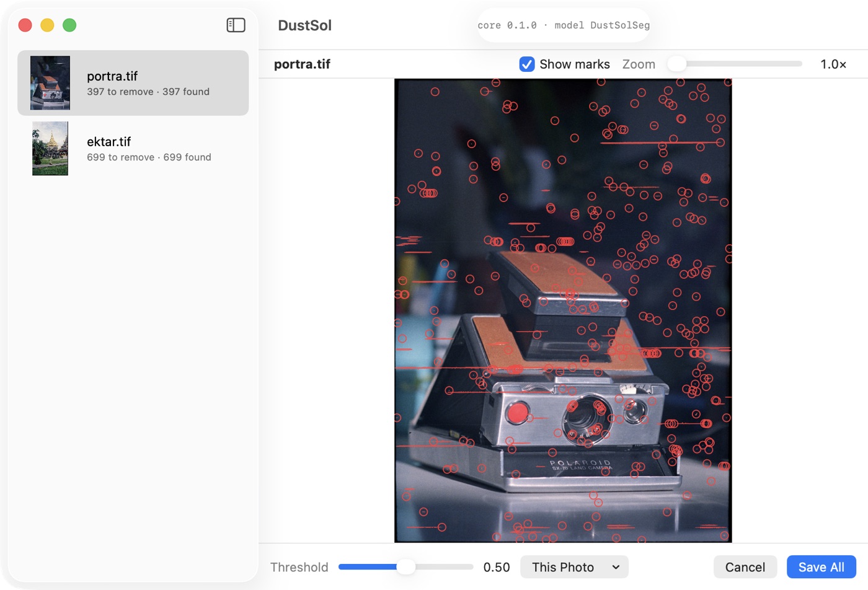Click the Save All button

pos(821,567)
